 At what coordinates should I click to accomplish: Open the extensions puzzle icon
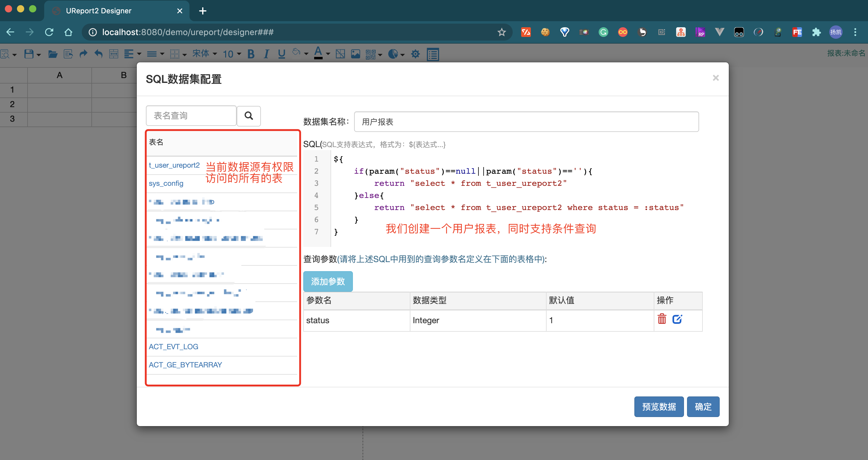[x=816, y=32]
